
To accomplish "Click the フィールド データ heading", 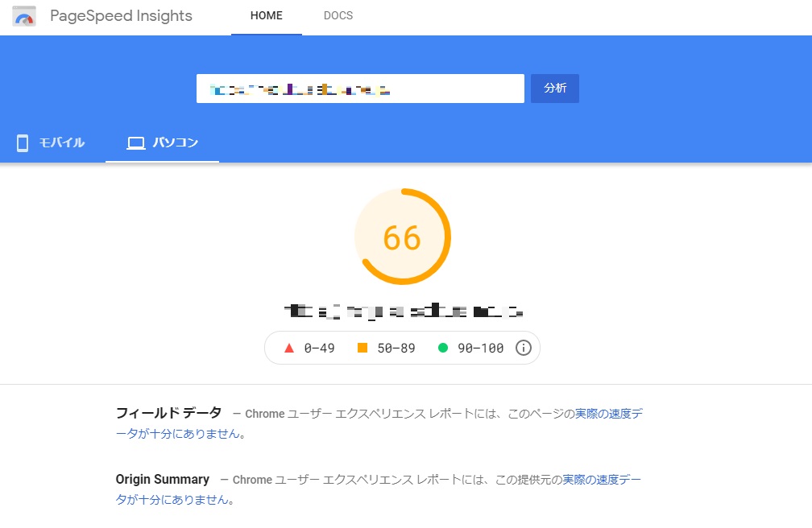I will (x=168, y=413).
